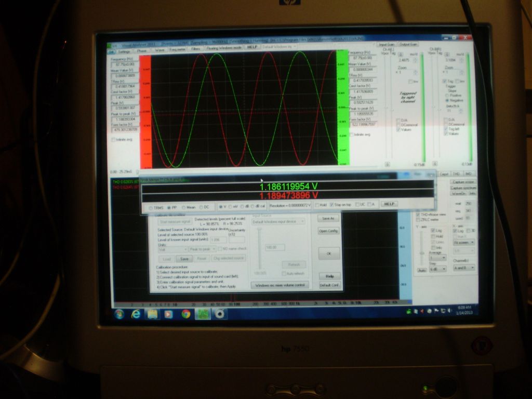532x399 pixels.
Task: Expand the Channel(s) A and B dropdown
Action: tap(464, 268)
